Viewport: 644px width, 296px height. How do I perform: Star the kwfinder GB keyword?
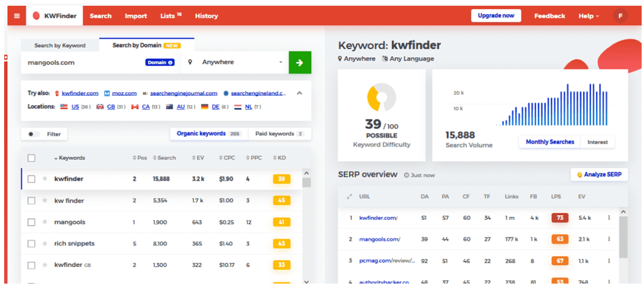(x=45, y=265)
